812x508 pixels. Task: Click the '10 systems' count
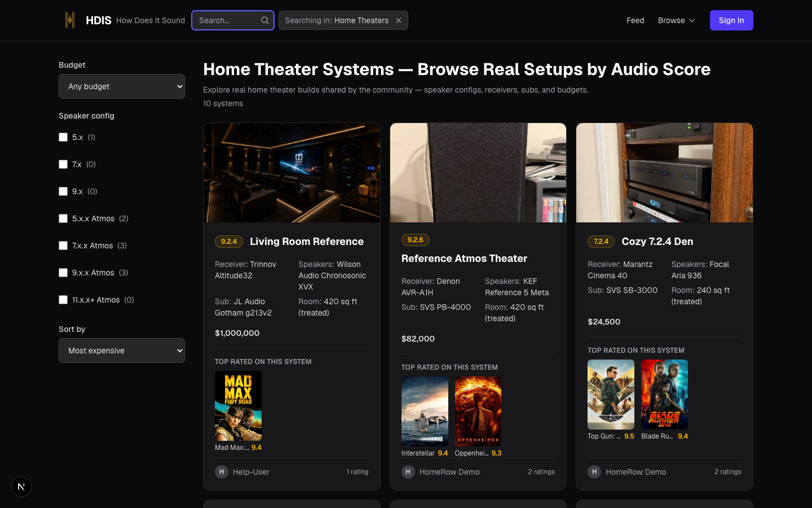[223, 103]
